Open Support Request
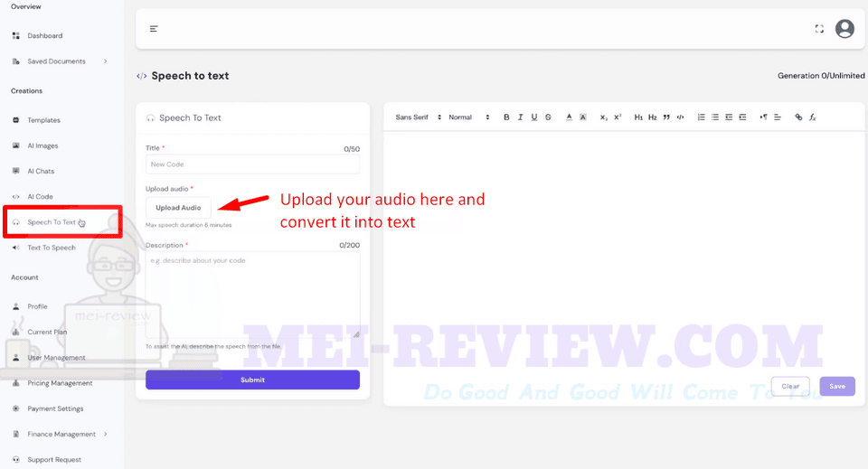Screen dimensions: 868x469 [x=54, y=460]
